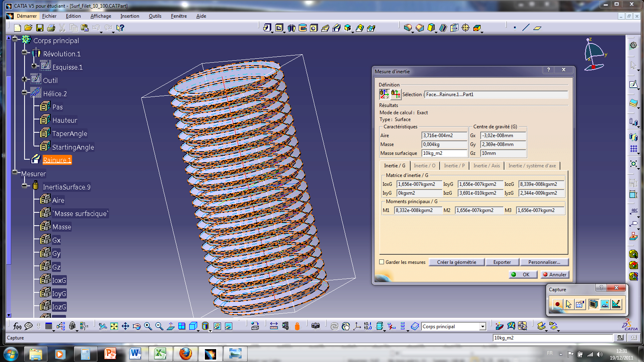This screenshot has height=362, width=644.
Task: Switch to the Inertie / Axis tab
Action: pyautogui.click(x=487, y=166)
